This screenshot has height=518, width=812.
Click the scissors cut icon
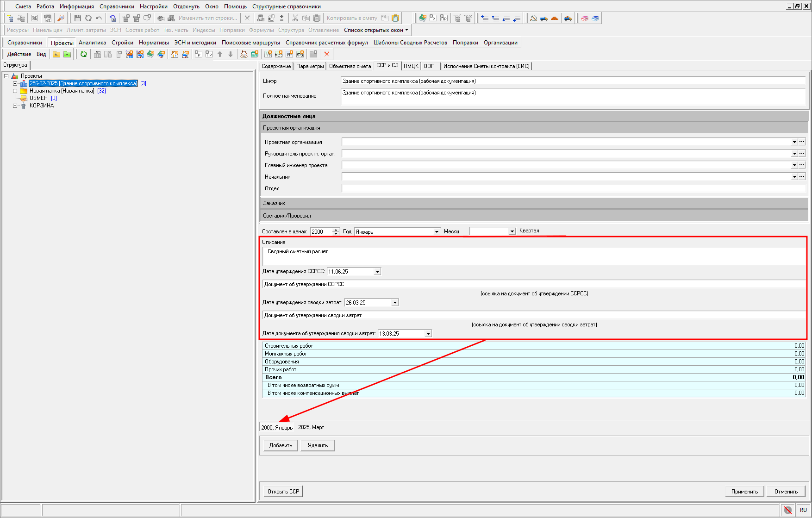295,18
